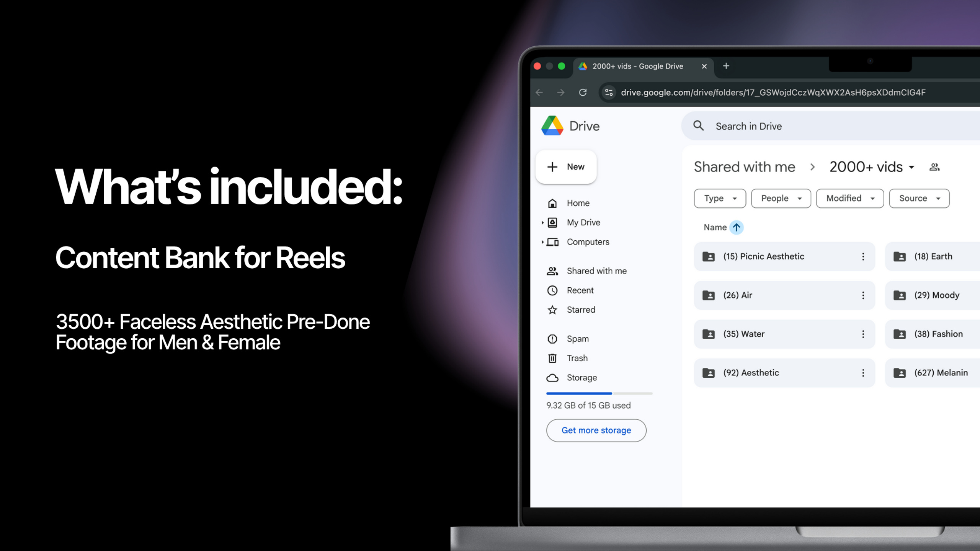Click the storage usage progress bar
The width and height of the screenshot is (980, 551).
(x=599, y=393)
